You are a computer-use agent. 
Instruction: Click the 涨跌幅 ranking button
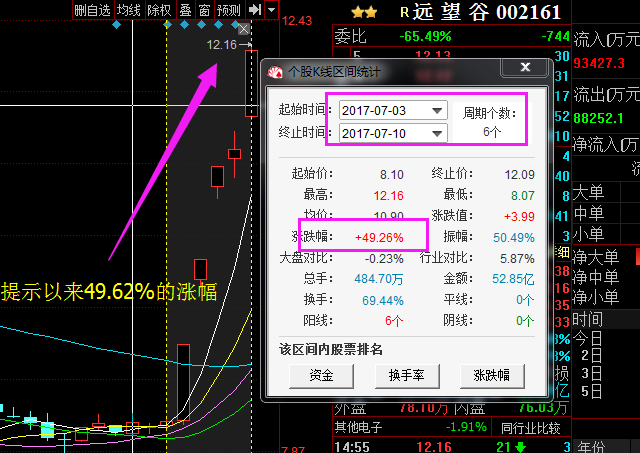point(492,375)
